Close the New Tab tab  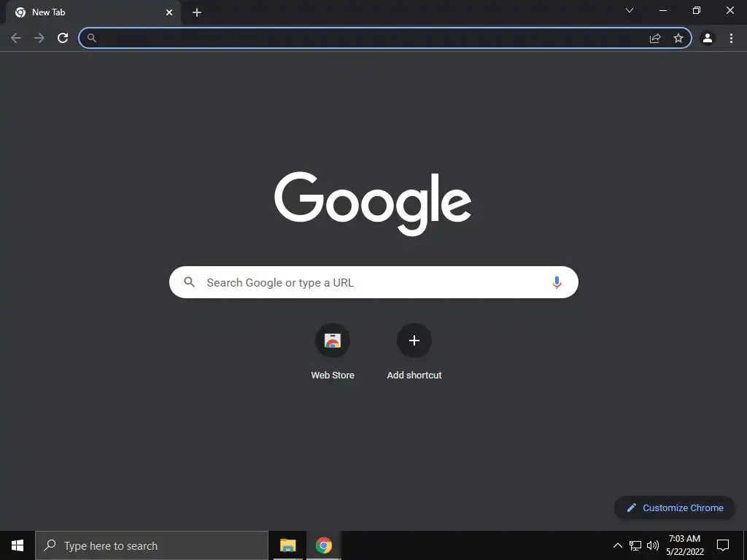pos(169,12)
